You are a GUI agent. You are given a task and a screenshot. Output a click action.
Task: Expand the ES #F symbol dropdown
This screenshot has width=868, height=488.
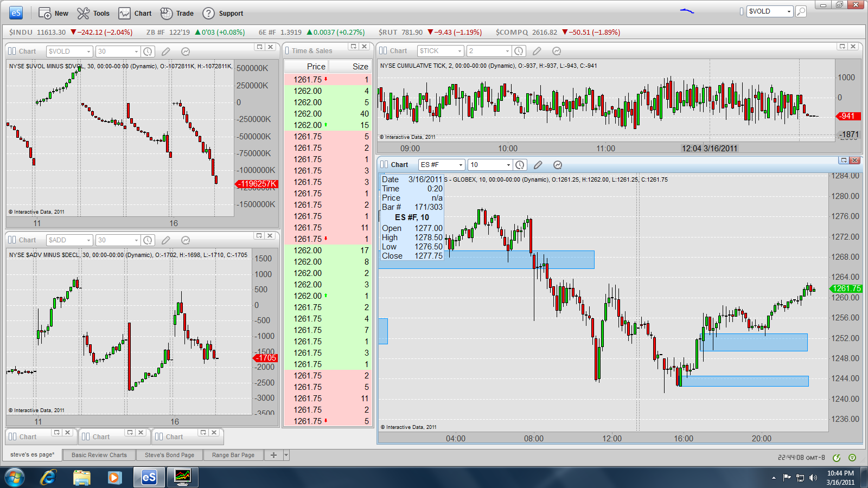click(x=461, y=165)
